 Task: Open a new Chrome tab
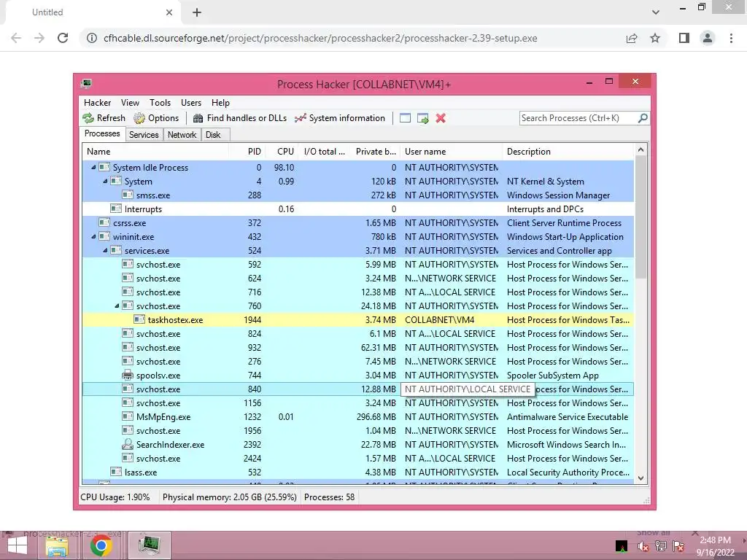coord(197,12)
